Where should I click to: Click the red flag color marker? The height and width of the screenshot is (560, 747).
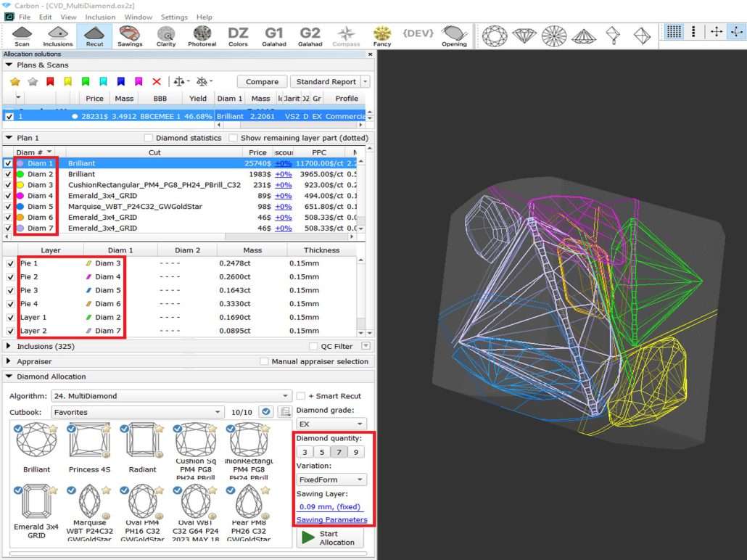tap(50, 82)
